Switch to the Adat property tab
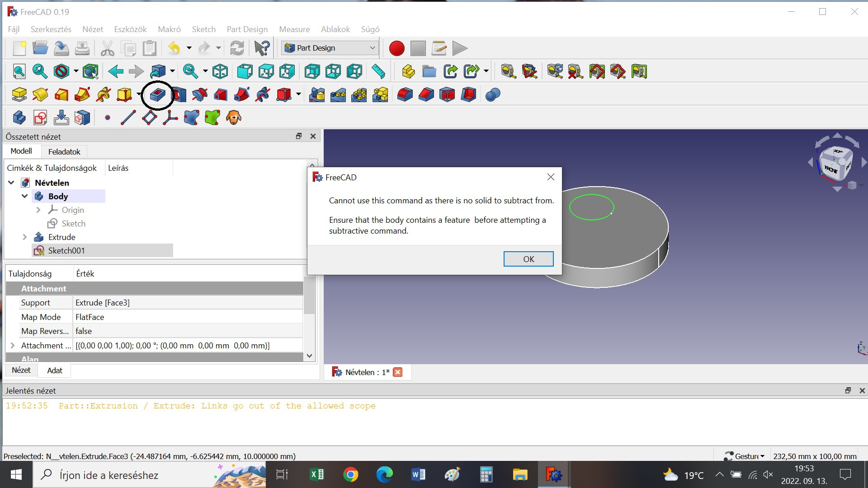Screen dimensions: 868x488 tap(55, 371)
